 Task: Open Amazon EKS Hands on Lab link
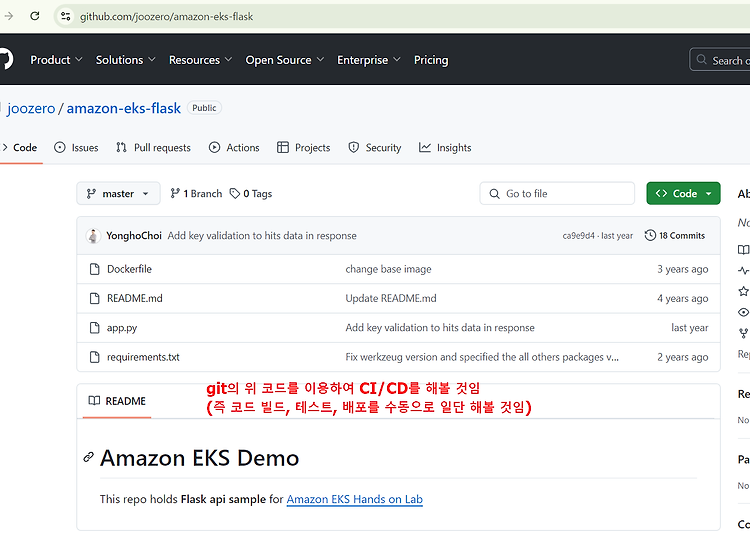pos(354,499)
